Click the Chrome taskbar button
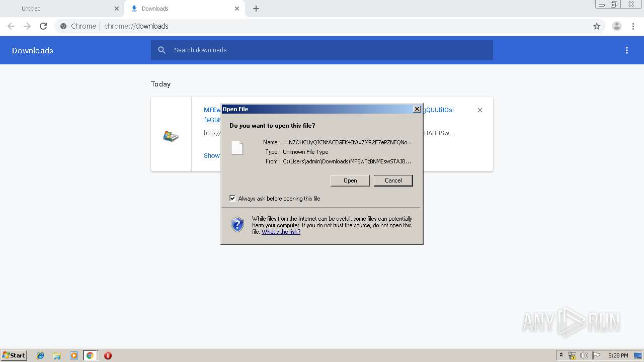644x362 pixels. coord(90,355)
